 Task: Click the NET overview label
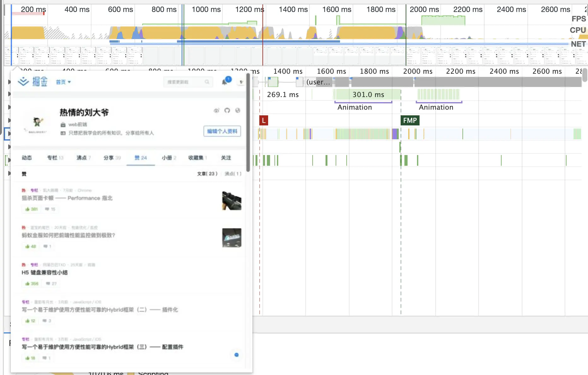[x=578, y=44]
